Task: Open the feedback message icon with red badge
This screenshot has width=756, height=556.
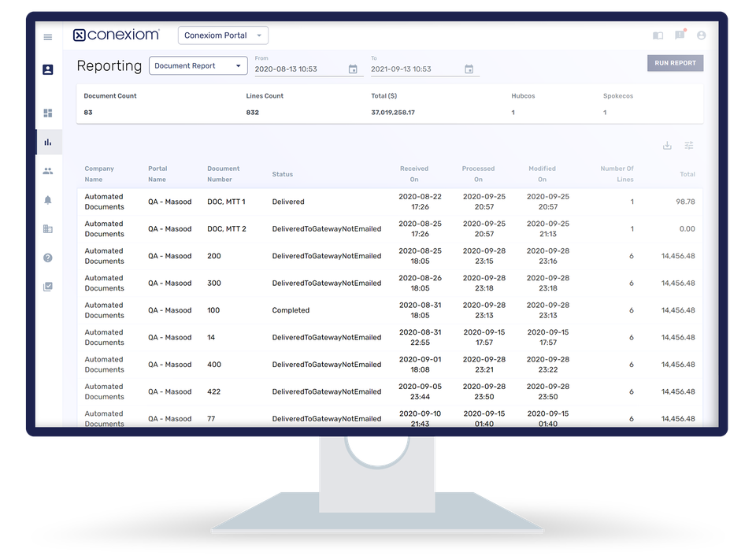Action: click(679, 35)
